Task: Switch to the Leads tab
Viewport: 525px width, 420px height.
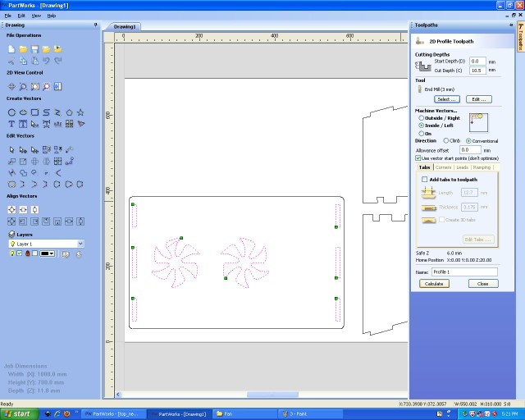Action: coord(462,167)
